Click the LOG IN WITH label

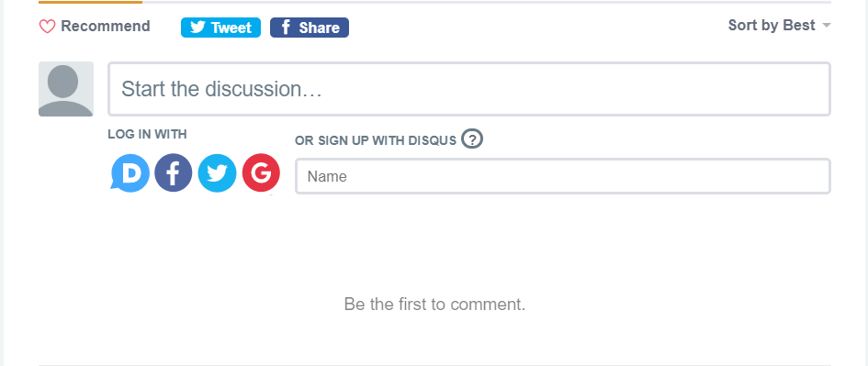coord(147,134)
